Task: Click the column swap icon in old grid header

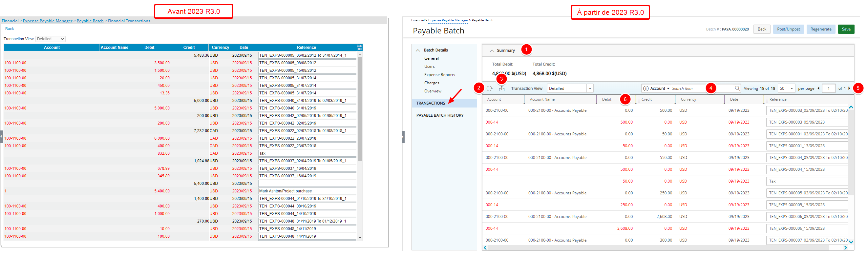Action: [x=360, y=48]
